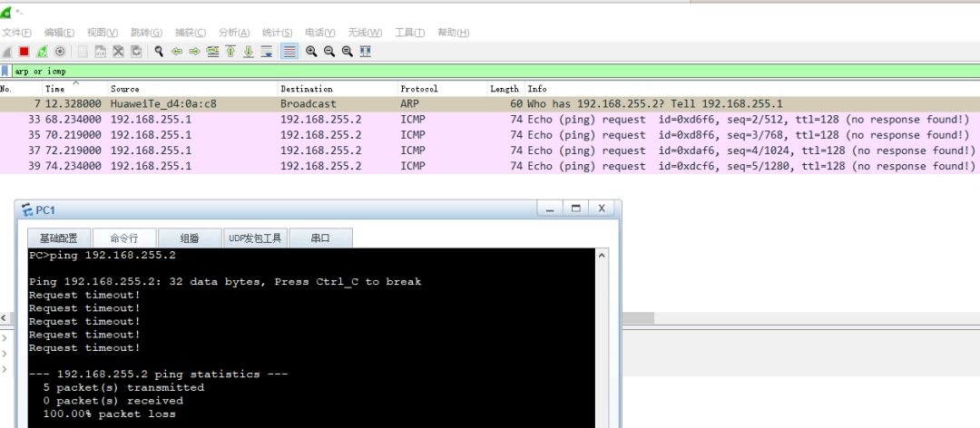Click go to specified packet icon

tap(212, 52)
